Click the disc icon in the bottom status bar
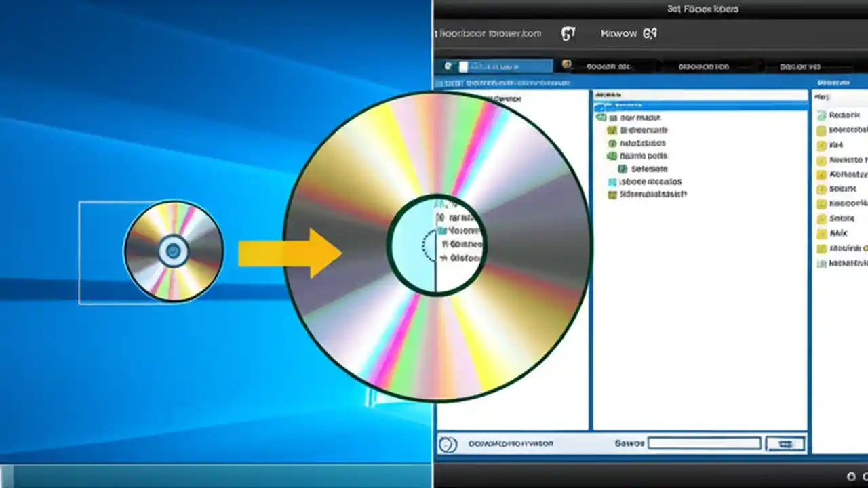Image resolution: width=868 pixels, height=488 pixels. [447, 443]
